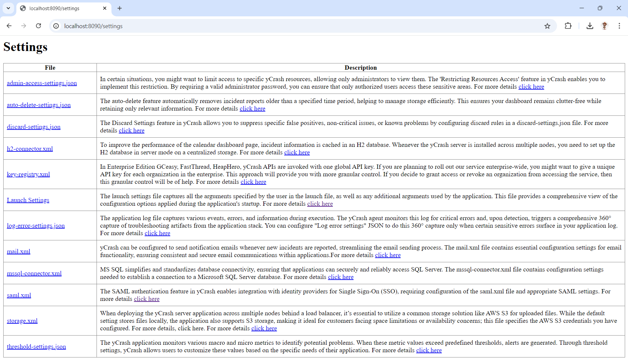Close the localhost:8090/settings tab

coord(105,8)
